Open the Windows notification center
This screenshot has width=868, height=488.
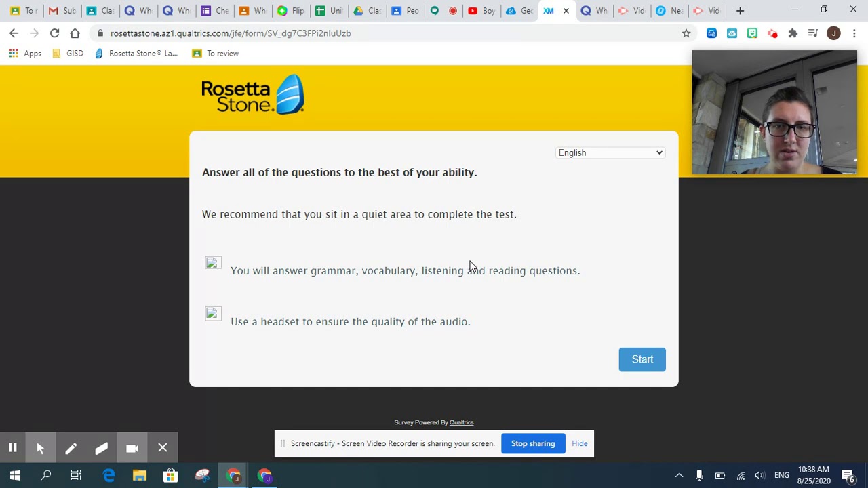pos(848,476)
